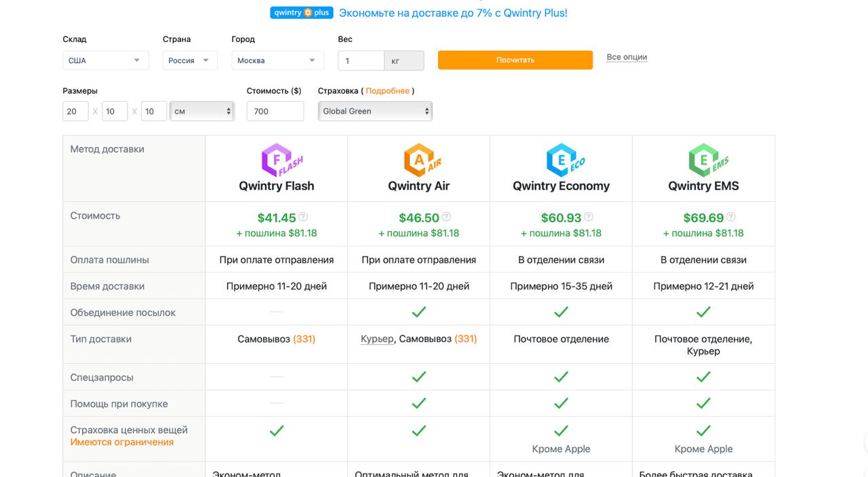Click Кроме Apple note under Economy
The image size is (868, 477).
pos(561,449)
